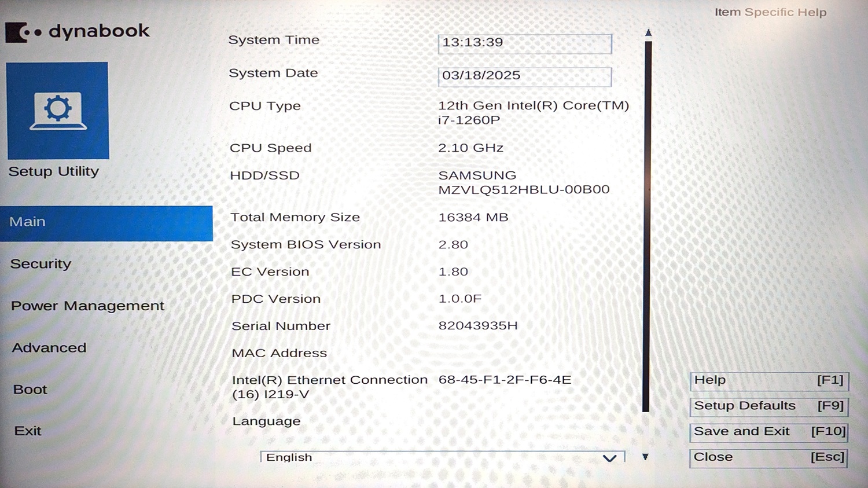Screen dimensions: 868x488
Task: Click the scrollbar up arrow
Action: (648, 33)
